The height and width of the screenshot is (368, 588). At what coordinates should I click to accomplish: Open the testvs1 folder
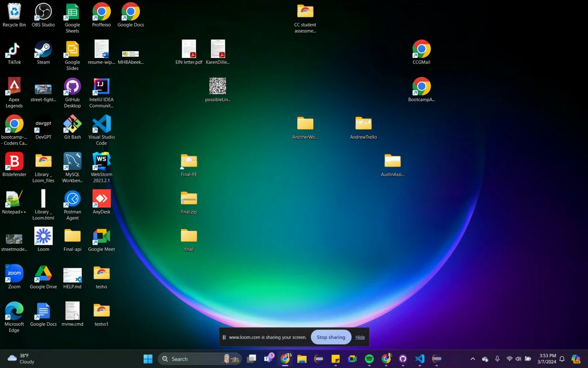pos(102,314)
